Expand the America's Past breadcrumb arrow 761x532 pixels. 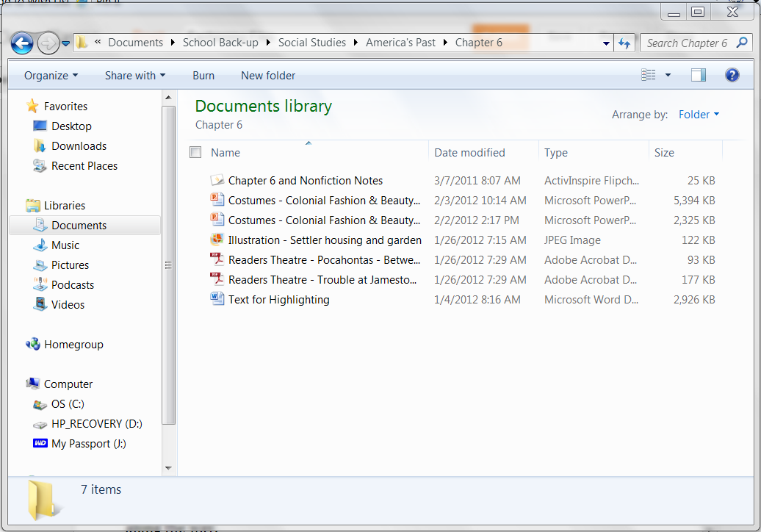point(445,43)
